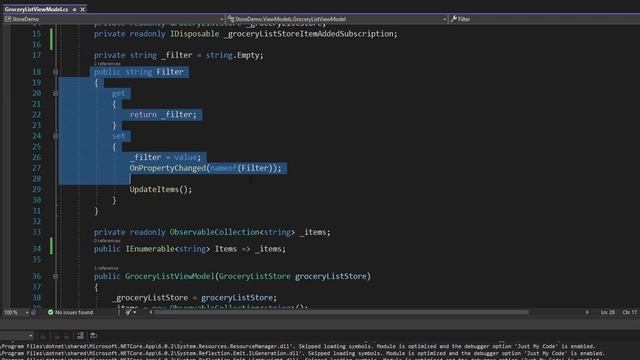Click OnPropertyChanged on line 27

pos(167,168)
